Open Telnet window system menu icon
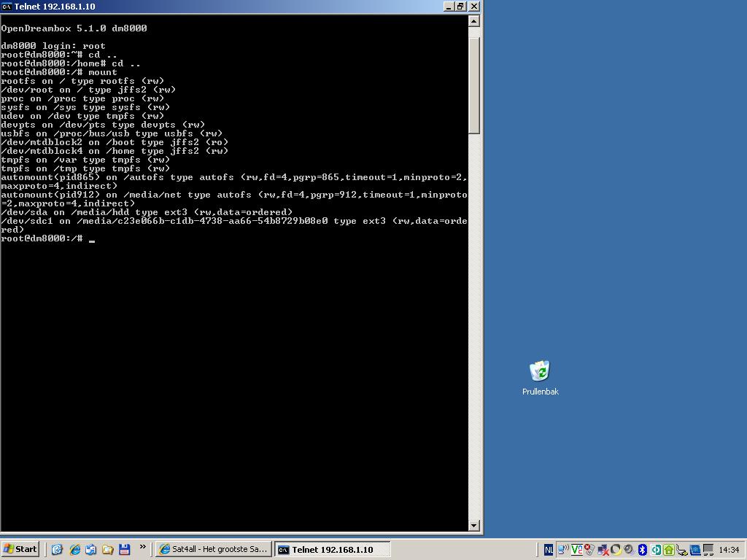The image size is (747, 560). (x=6, y=6)
